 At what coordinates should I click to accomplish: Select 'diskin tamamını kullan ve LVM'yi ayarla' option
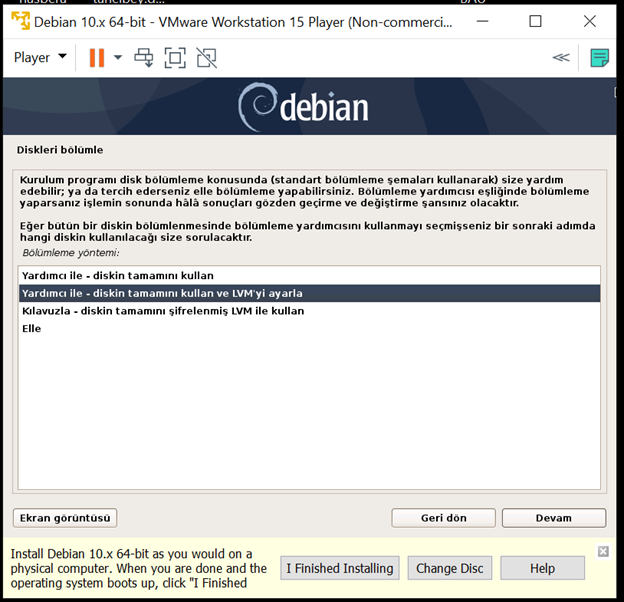[309, 293]
